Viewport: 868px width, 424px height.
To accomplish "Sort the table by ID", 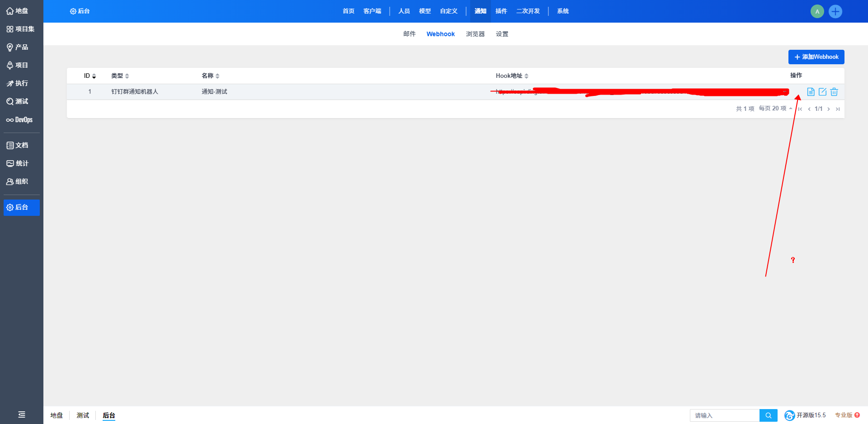I will (x=90, y=76).
